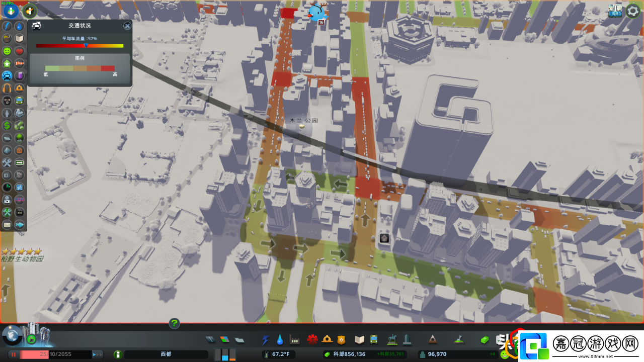This screenshot has height=362, width=644.
Task: Open the police badge build menu
Action: coord(342,340)
